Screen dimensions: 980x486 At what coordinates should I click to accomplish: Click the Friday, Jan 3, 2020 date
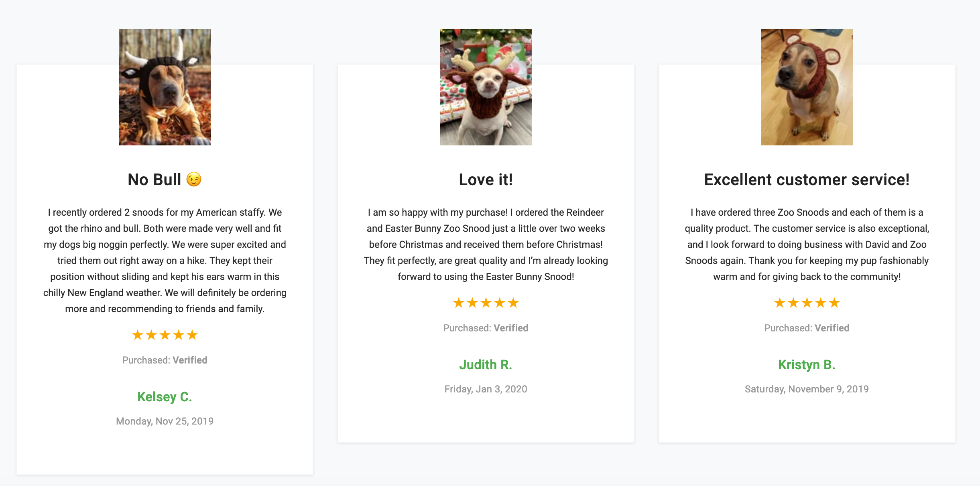click(486, 389)
